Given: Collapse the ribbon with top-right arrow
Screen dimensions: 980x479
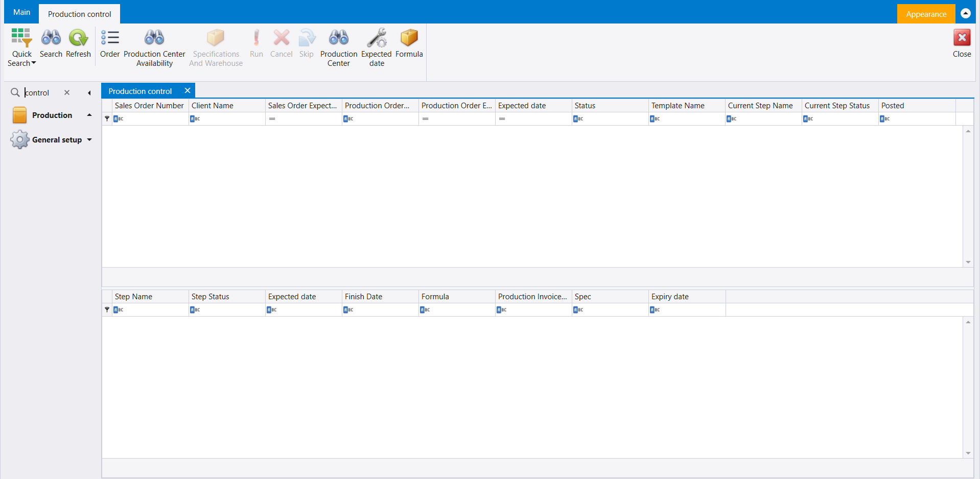Looking at the screenshot, I should [966, 13].
